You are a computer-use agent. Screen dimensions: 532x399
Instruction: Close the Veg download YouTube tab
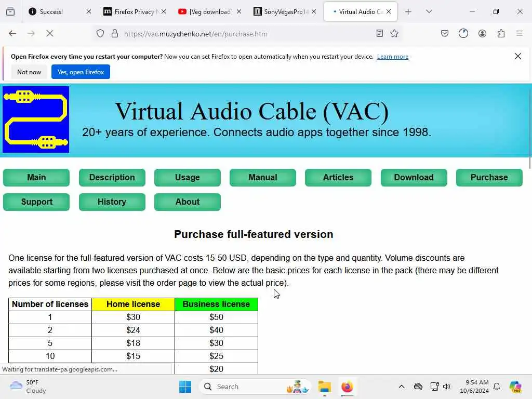pyautogui.click(x=239, y=11)
